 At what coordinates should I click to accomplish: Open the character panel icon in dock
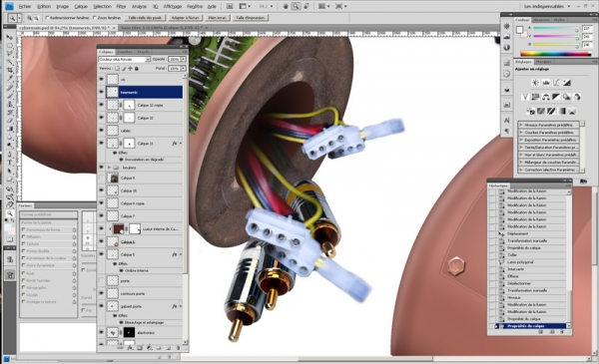pos(507,121)
